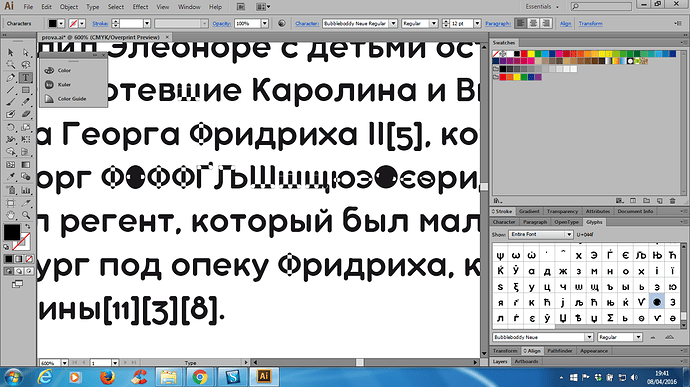Switch to the OpenType tab
The height and width of the screenshot is (387, 690).
[x=566, y=222]
